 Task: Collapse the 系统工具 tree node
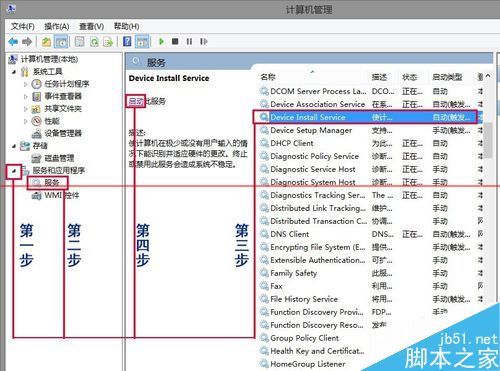[14, 72]
